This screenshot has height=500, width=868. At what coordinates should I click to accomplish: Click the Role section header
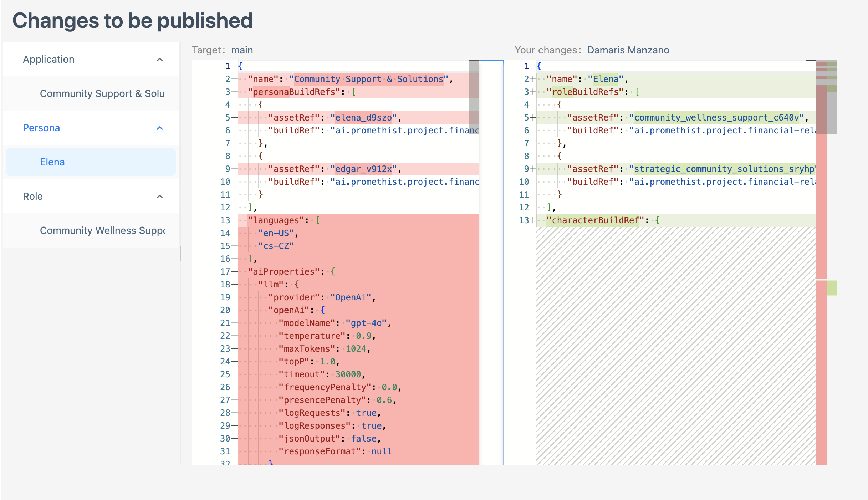(32, 197)
